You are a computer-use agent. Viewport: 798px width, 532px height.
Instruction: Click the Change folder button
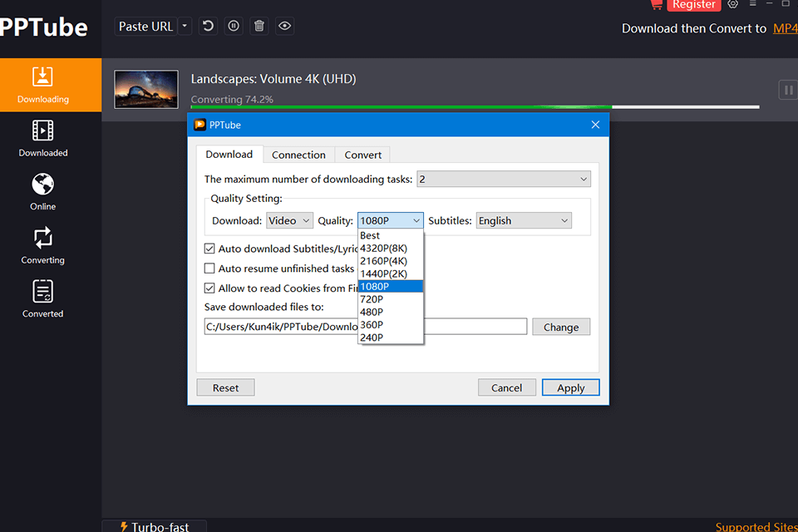pyautogui.click(x=561, y=327)
